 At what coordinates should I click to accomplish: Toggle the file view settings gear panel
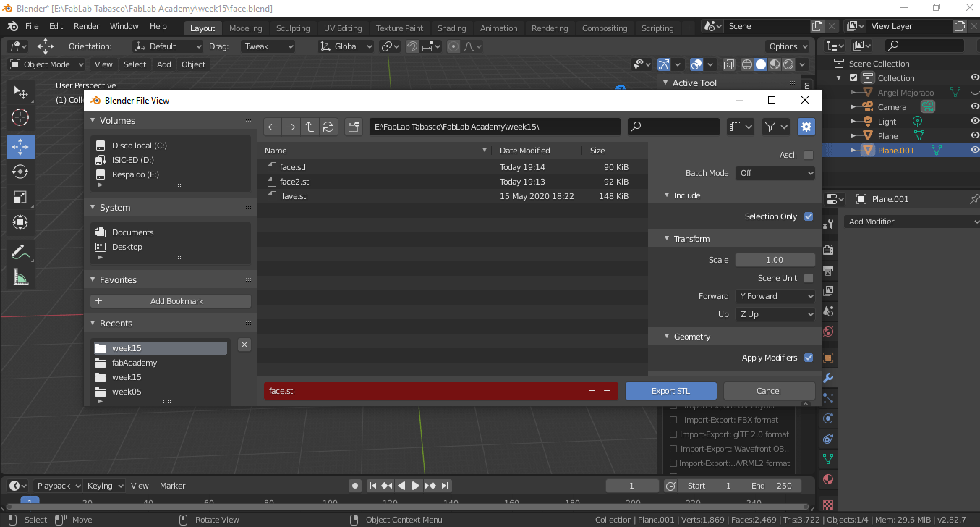pos(806,127)
